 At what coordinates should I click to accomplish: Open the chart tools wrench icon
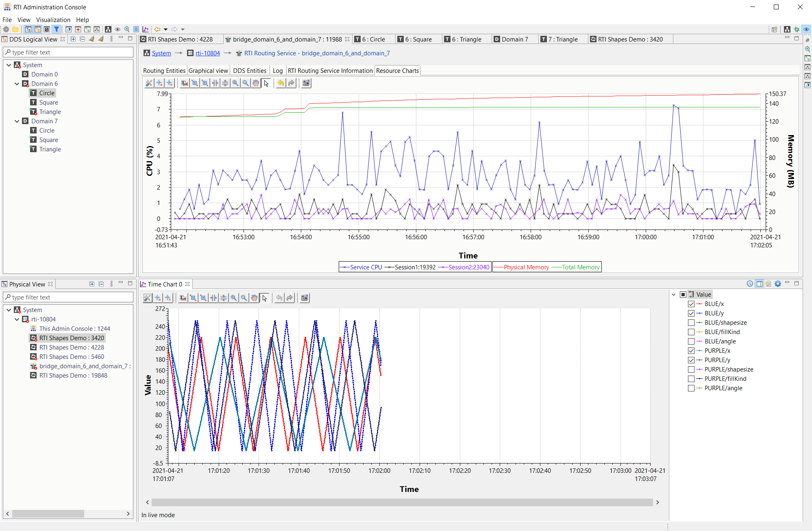pyautogui.click(x=148, y=83)
